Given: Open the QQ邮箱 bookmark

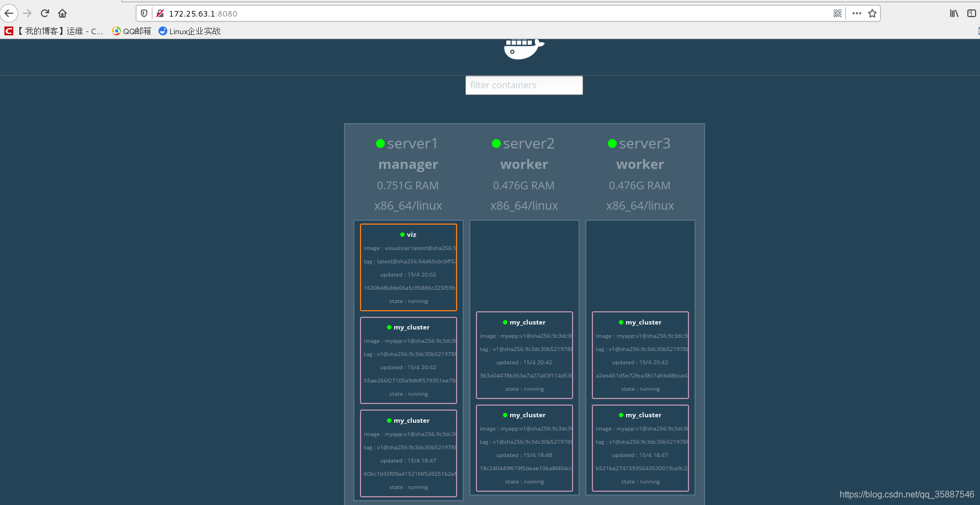Looking at the screenshot, I should click(x=131, y=31).
